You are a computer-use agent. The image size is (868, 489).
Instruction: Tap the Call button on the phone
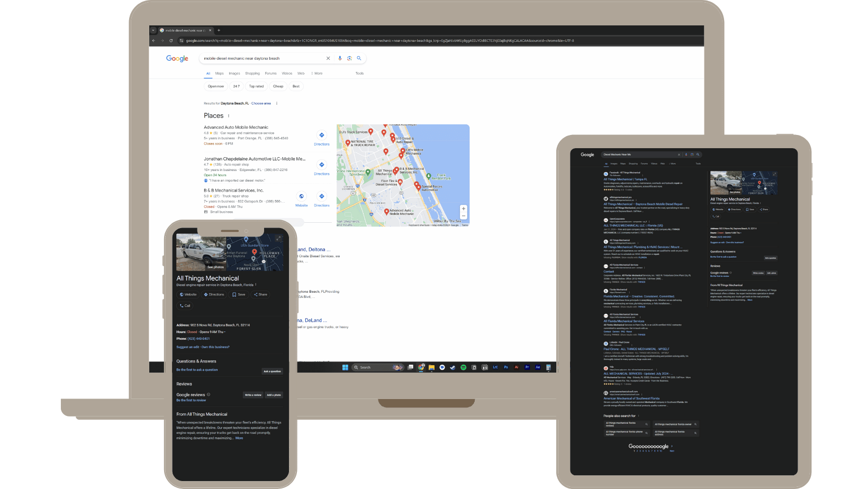point(185,305)
